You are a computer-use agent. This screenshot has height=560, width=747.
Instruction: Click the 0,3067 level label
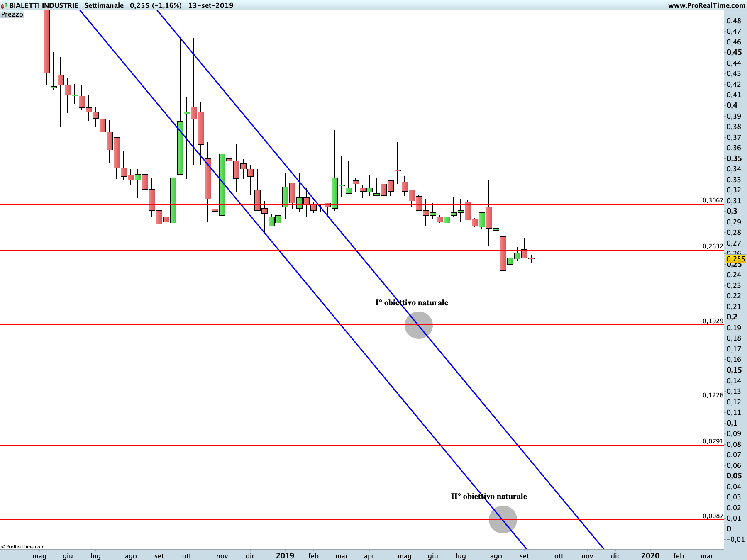coord(713,200)
